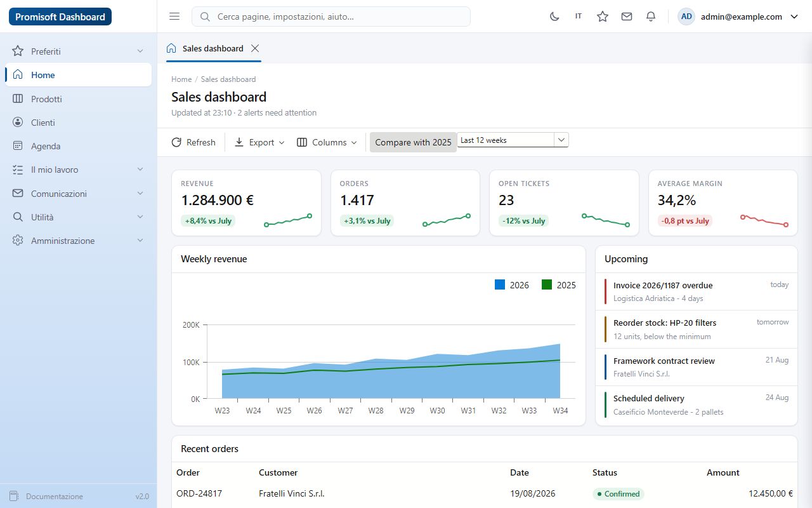
Task: Open the notifications bell icon
Action: tap(651, 17)
